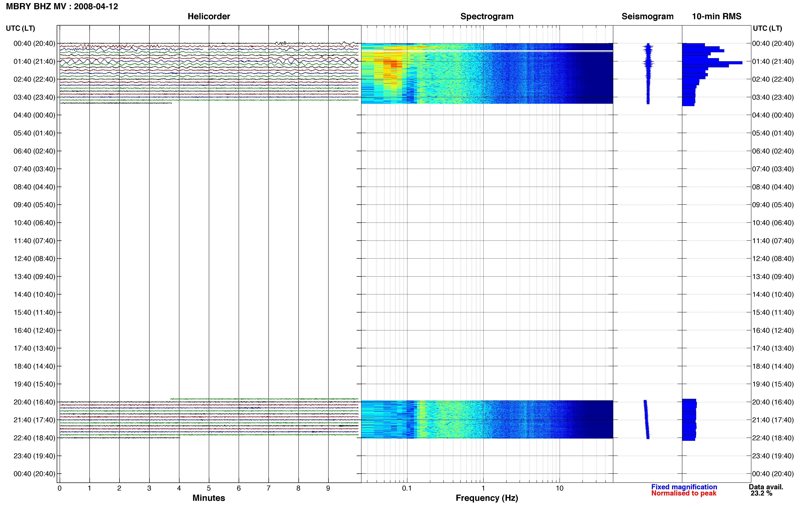Click the 7 tick on the Minutes axis
The width and height of the screenshot is (812, 508).
(269, 488)
